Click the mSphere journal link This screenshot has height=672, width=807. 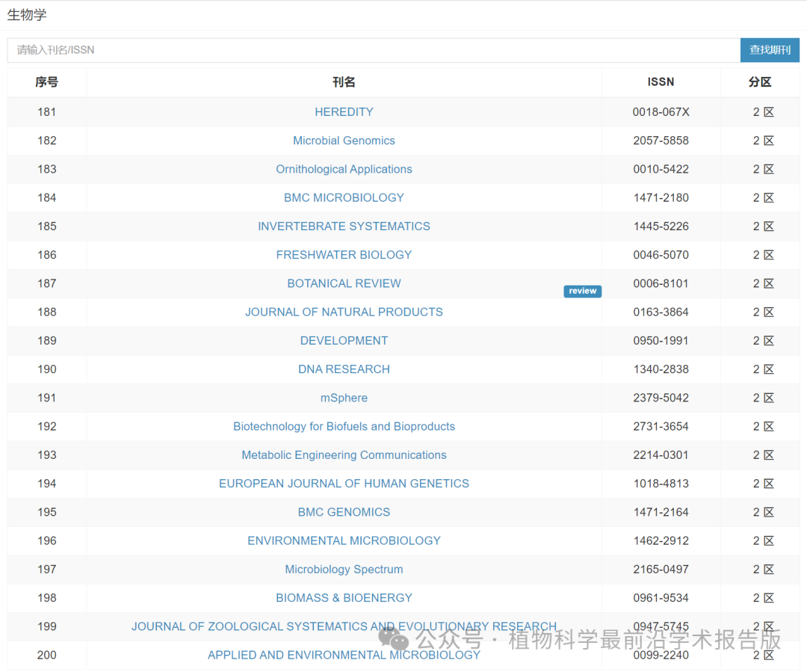pyautogui.click(x=344, y=398)
